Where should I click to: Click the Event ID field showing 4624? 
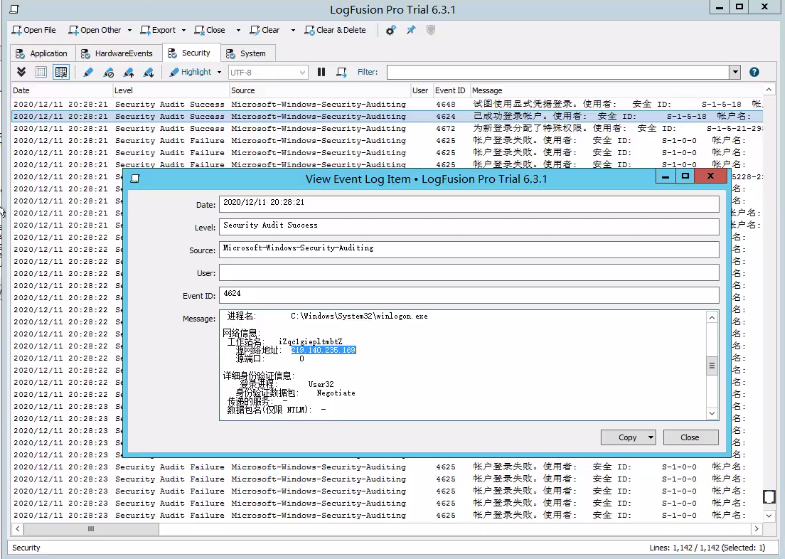click(469, 295)
